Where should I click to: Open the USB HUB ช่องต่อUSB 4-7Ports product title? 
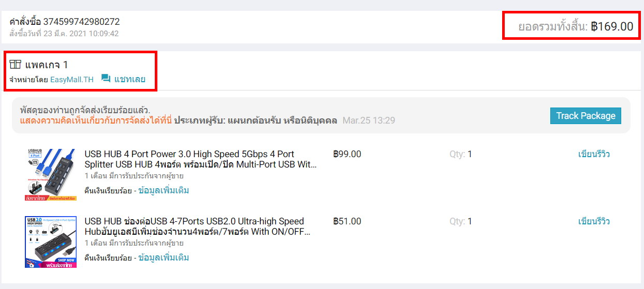[198, 226]
